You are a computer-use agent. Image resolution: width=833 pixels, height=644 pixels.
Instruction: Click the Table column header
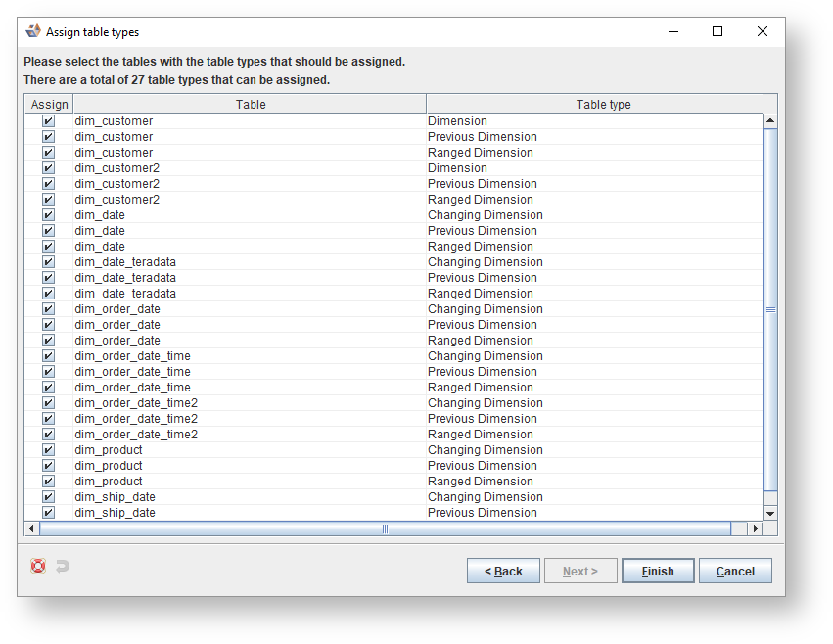click(251, 105)
